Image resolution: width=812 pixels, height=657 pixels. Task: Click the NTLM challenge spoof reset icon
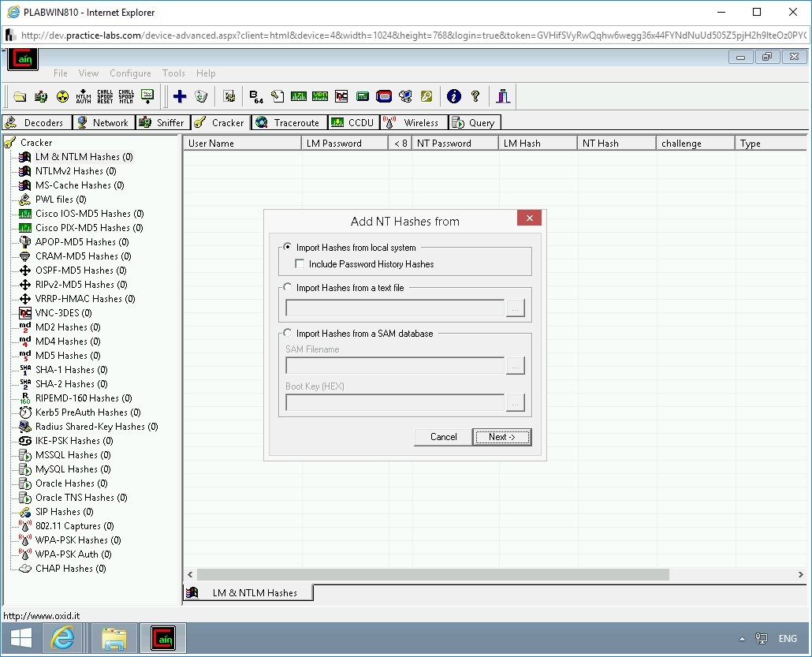coord(105,95)
